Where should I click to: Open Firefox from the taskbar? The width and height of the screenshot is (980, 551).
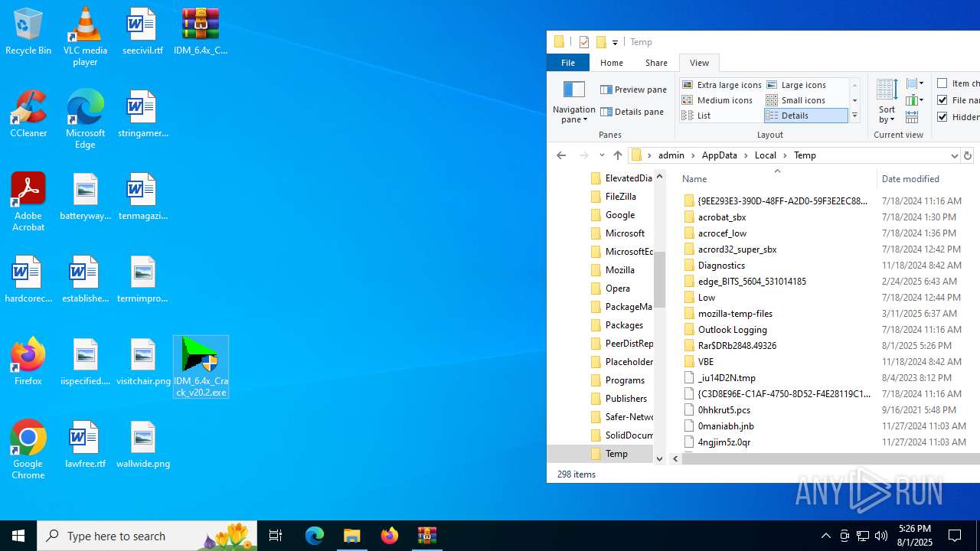pos(390,536)
